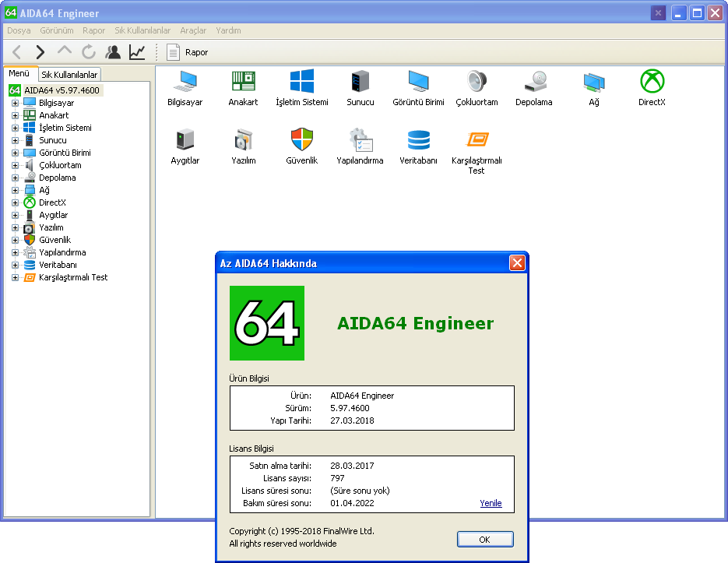Image resolution: width=728 pixels, height=563 pixels.
Task: Open the Rapor menu in the menu bar
Action: click(x=93, y=30)
